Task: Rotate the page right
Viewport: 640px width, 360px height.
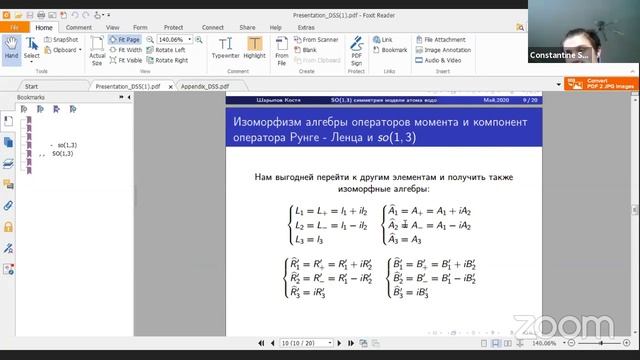Action: click(167, 60)
